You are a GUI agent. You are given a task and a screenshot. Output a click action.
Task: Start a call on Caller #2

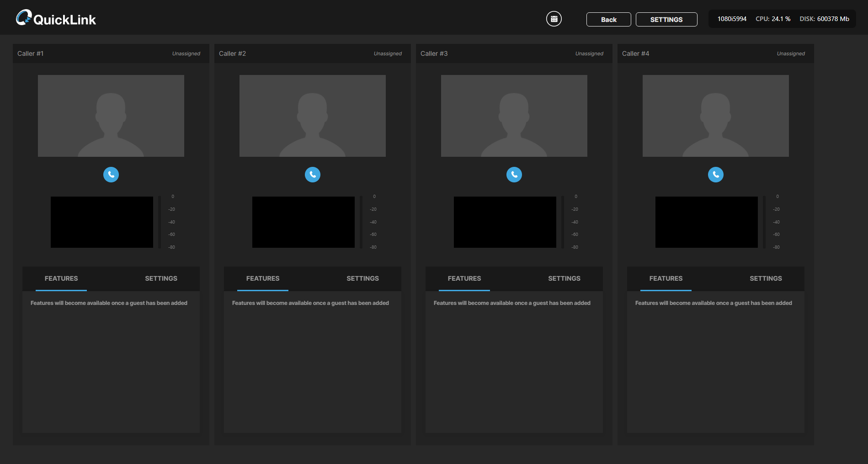click(313, 175)
